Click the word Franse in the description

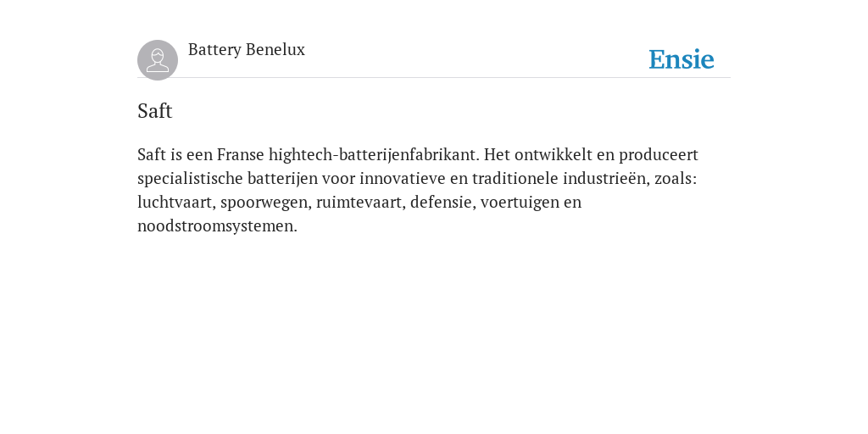click(240, 154)
